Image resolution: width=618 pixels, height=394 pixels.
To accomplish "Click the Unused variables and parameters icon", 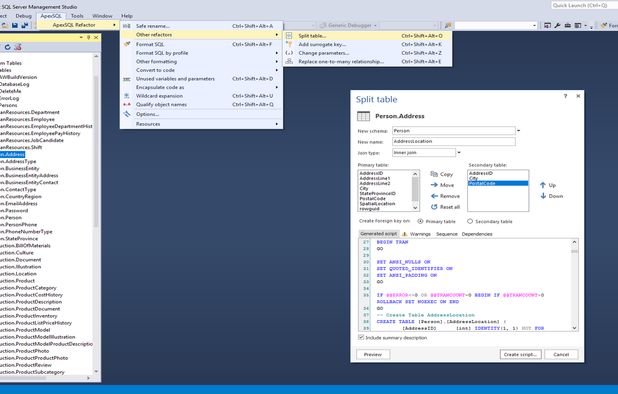I will 127,79.
